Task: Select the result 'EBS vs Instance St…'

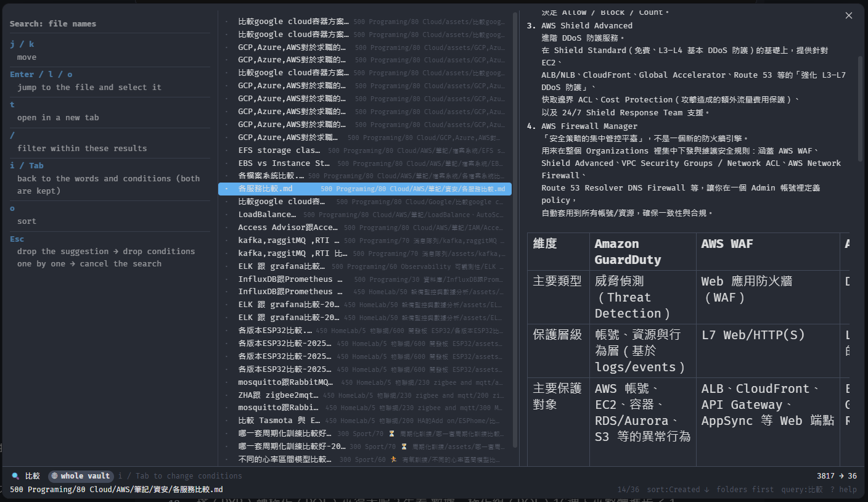Action: (x=365, y=163)
